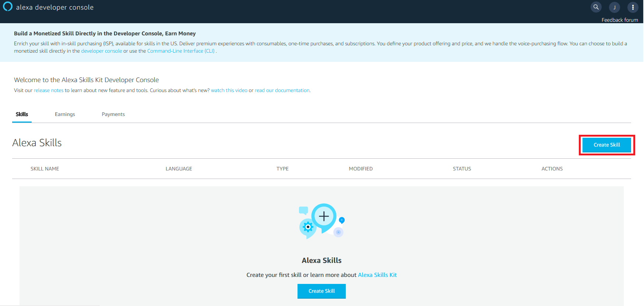Click the alexa developer console title
Viewport: 644px width, 306px height.
(55, 7)
